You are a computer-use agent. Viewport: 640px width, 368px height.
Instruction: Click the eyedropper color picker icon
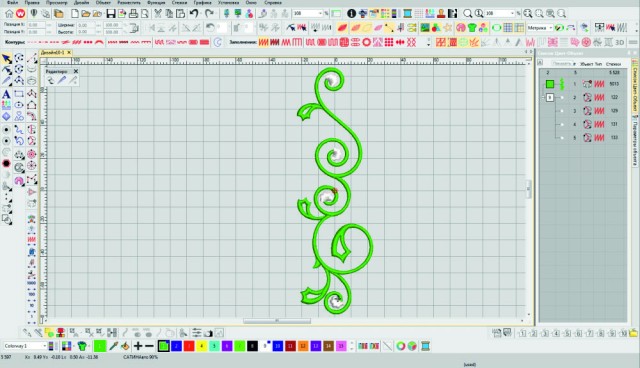pyautogui.click(x=113, y=346)
